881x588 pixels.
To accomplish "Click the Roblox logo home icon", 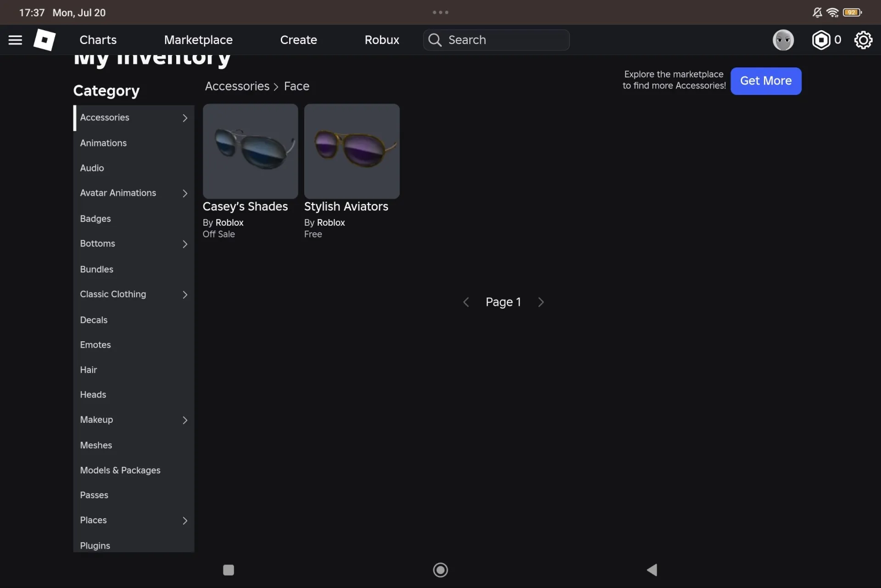I will tap(45, 40).
